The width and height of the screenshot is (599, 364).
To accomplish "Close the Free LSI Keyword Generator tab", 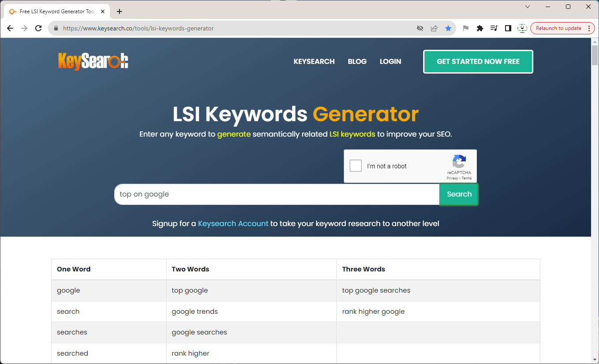I will coord(103,11).
